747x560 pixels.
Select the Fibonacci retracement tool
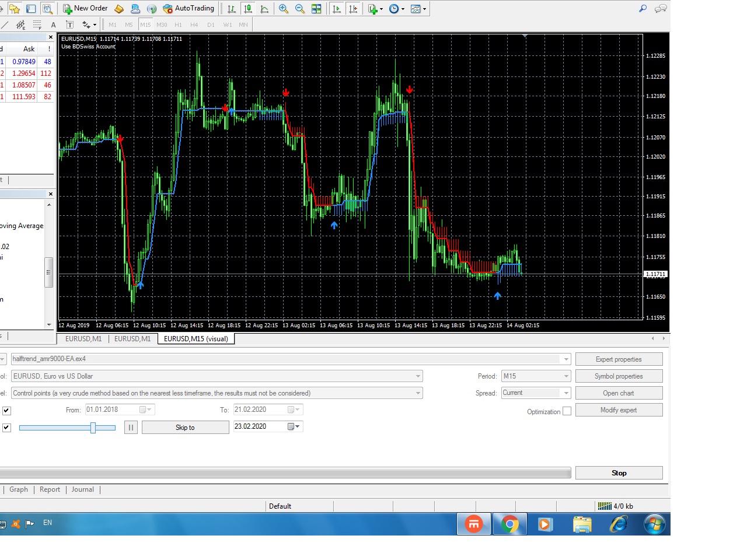(37, 24)
